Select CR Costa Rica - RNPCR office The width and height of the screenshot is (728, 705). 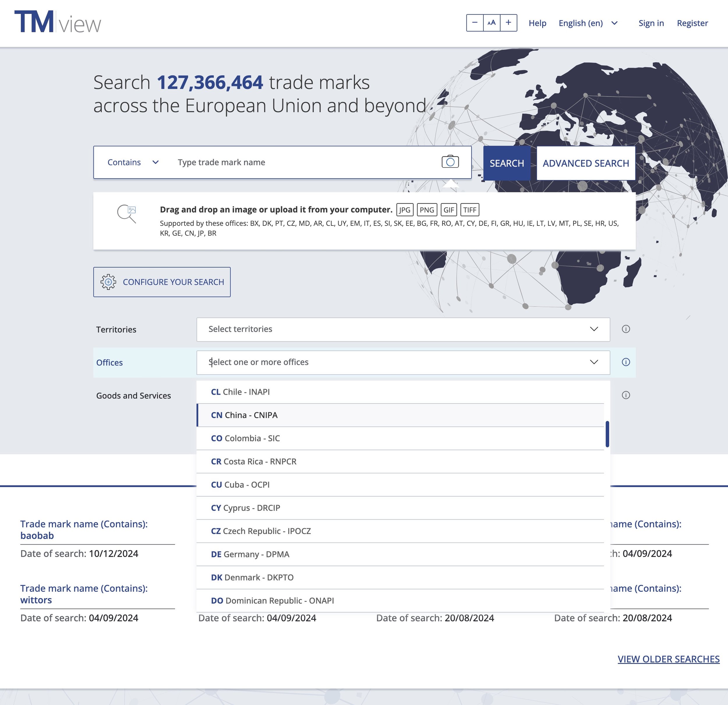(x=400, y=461)
